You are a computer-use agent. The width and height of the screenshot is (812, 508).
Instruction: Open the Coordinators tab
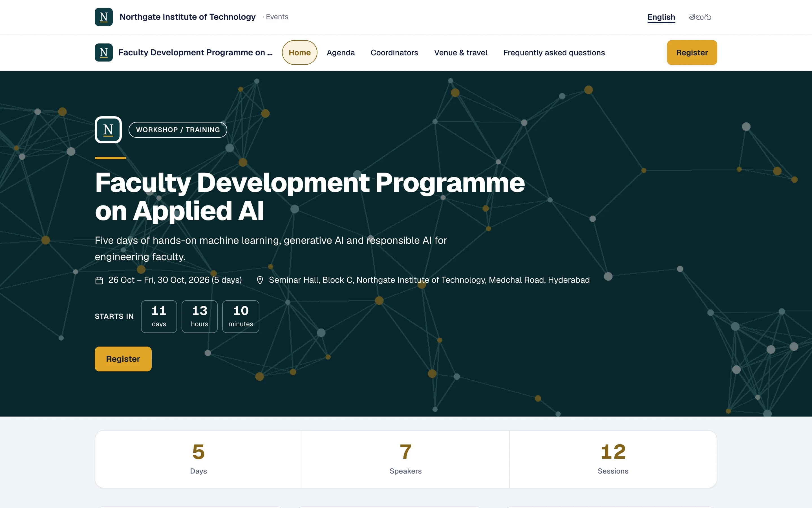(394, 52)
